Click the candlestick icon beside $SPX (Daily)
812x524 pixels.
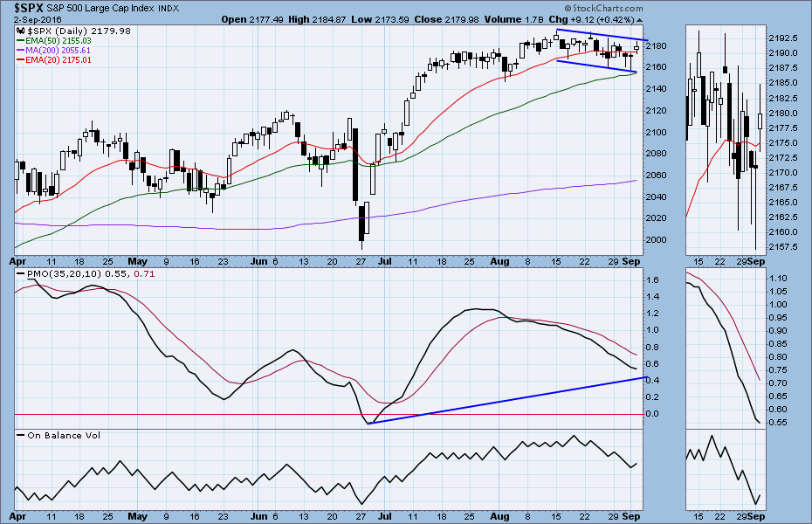(21, 31)
